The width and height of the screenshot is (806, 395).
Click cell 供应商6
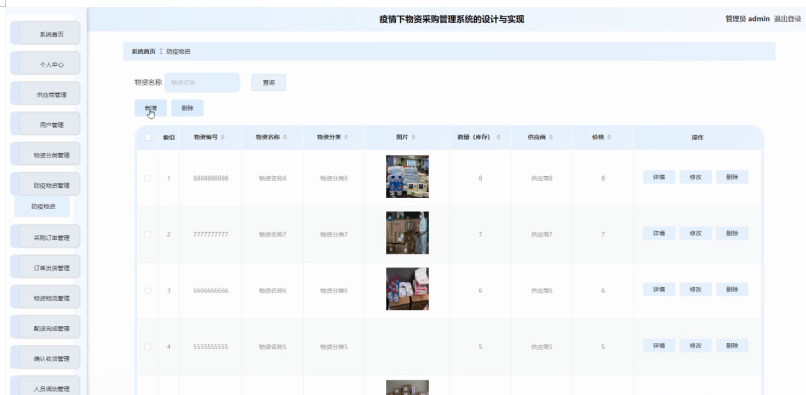coord(542,291)
